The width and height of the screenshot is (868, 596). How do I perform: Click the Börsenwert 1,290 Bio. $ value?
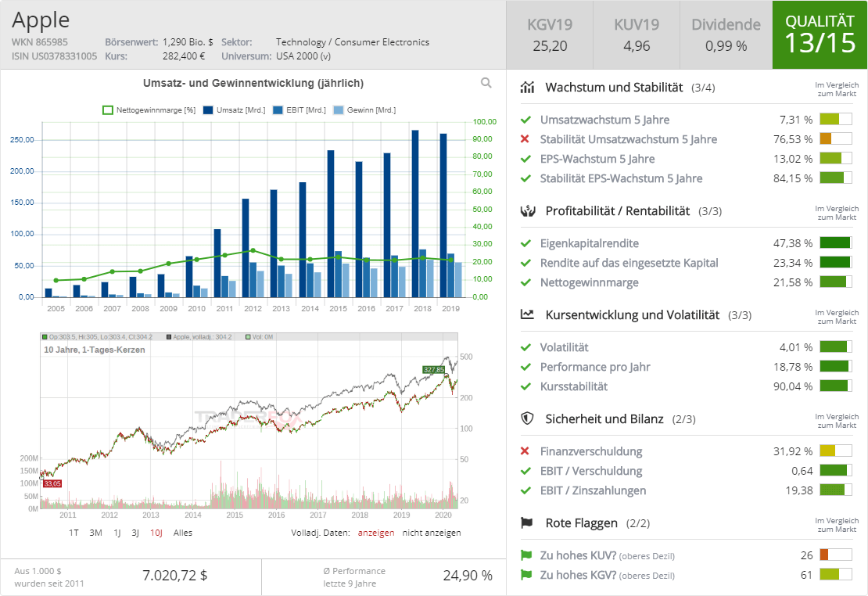click(188, 42)
